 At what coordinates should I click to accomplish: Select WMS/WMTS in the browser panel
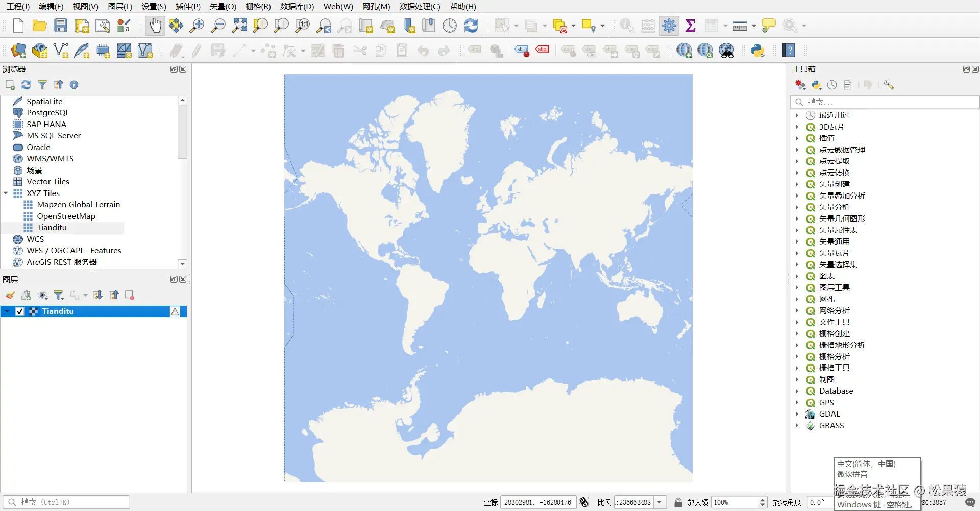pos(50,159)
